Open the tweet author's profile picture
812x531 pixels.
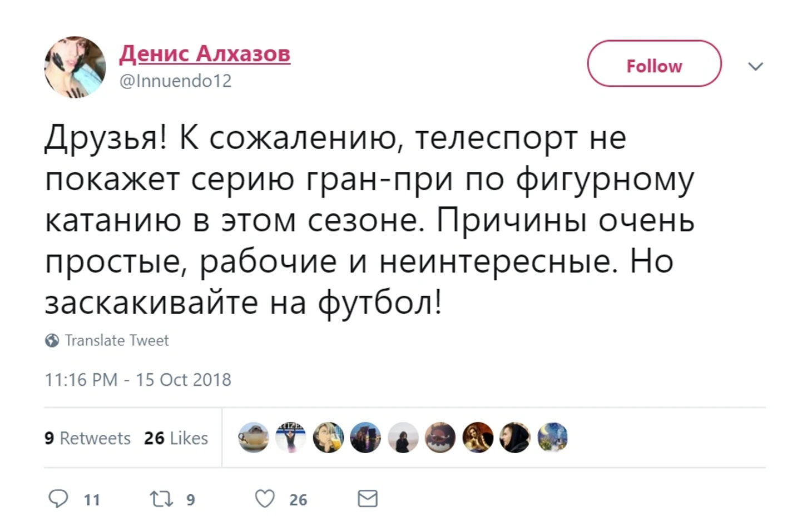point(75,67)
